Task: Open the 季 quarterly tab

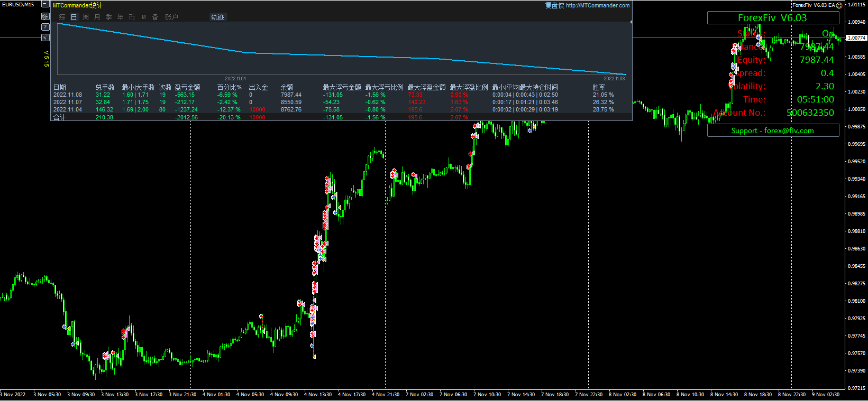Action: pos(109,17)
